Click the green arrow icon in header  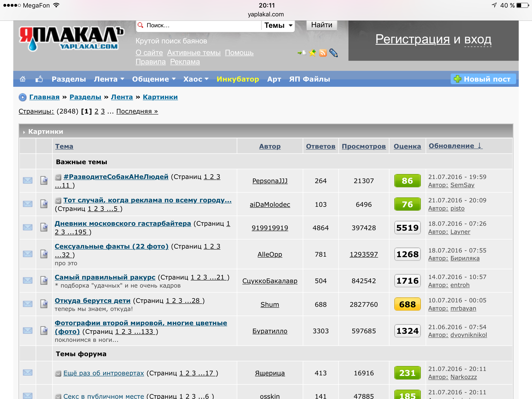[302, 53]
